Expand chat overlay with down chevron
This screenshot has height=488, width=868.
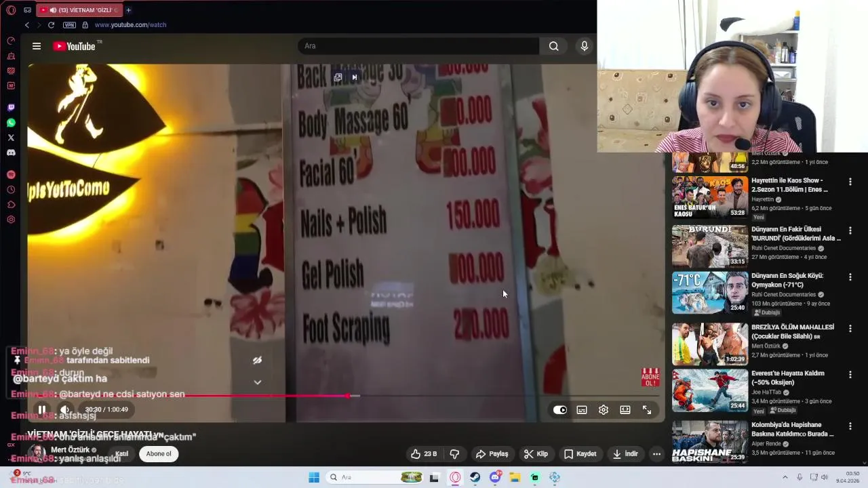point(257,382)
